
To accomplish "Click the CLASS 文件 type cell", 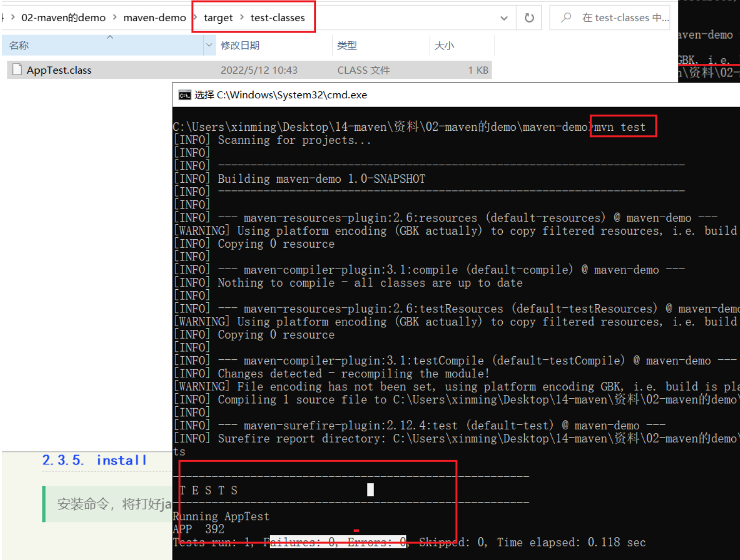I will 363,70.
